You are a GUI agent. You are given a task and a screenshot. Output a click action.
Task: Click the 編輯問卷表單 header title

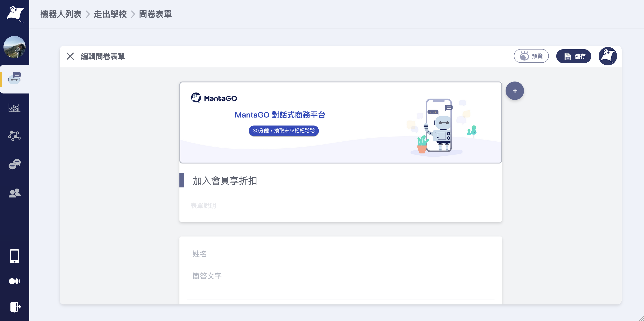coord(103,56)
